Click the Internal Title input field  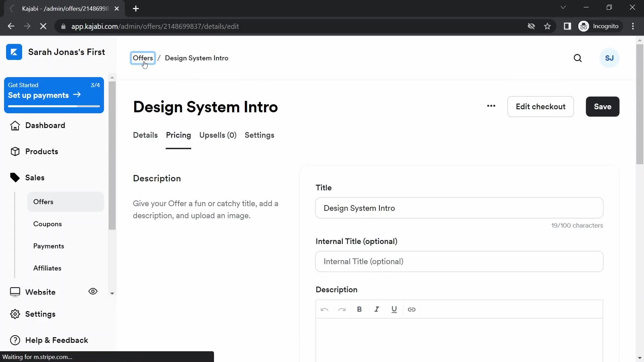coord(459,261)
